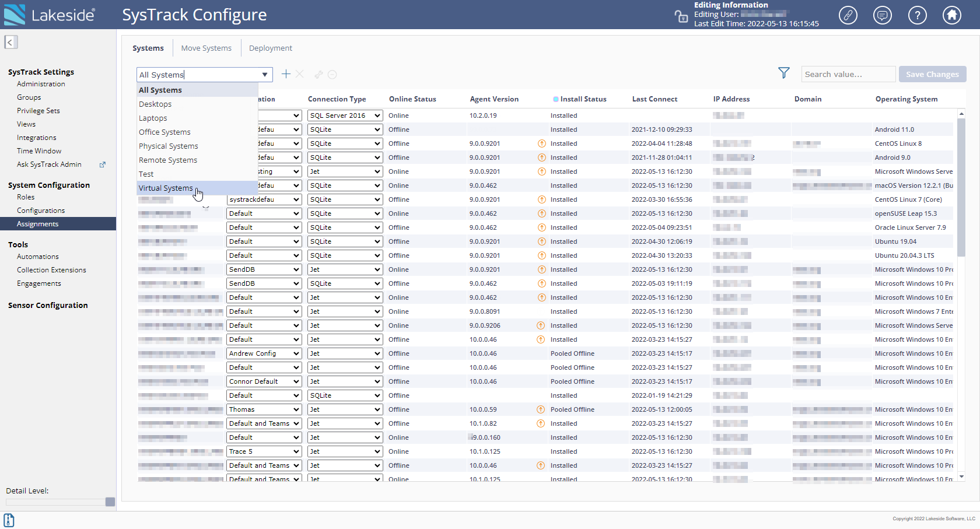The height and width of the screenshot is (529, 980).
Task: Open Ask SysTrack Admin via external link icon
Action: [102, 164]
